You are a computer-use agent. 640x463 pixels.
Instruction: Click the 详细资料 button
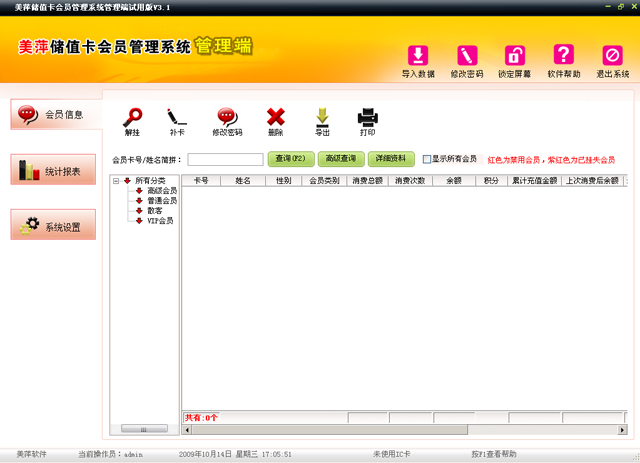coord(391,159)
